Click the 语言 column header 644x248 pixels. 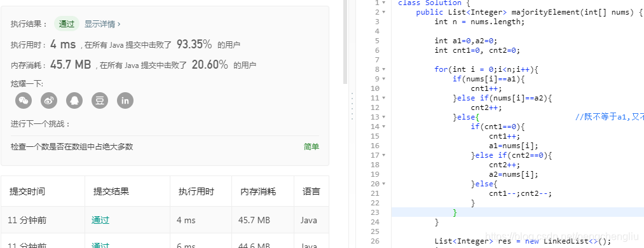tap(312, 191)
